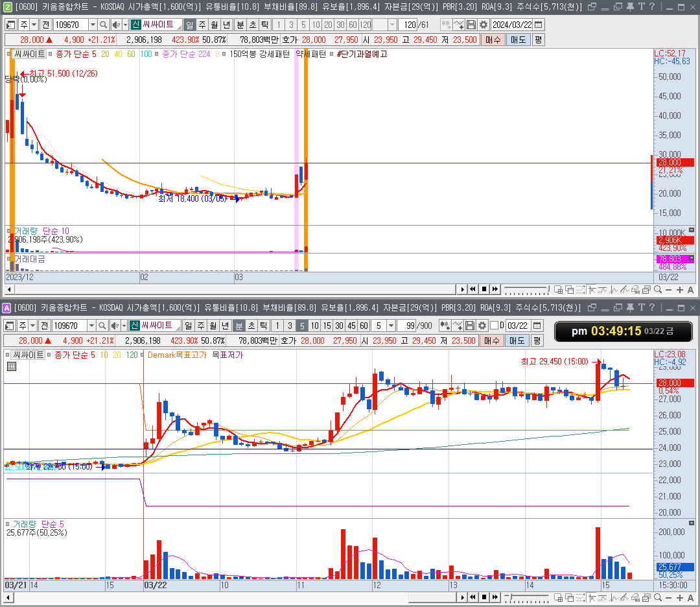Open stock name 씨싸이트 selector in top chart

coord(156,25)
